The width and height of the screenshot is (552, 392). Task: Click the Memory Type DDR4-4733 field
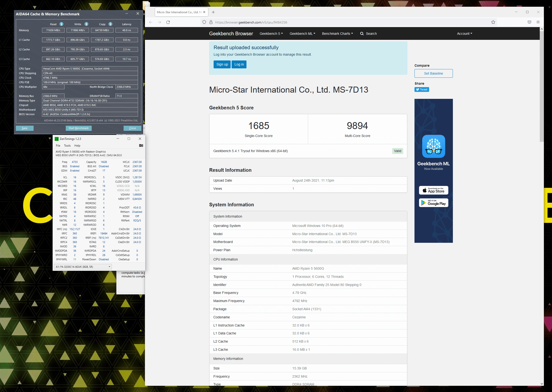tap(90, 101)
